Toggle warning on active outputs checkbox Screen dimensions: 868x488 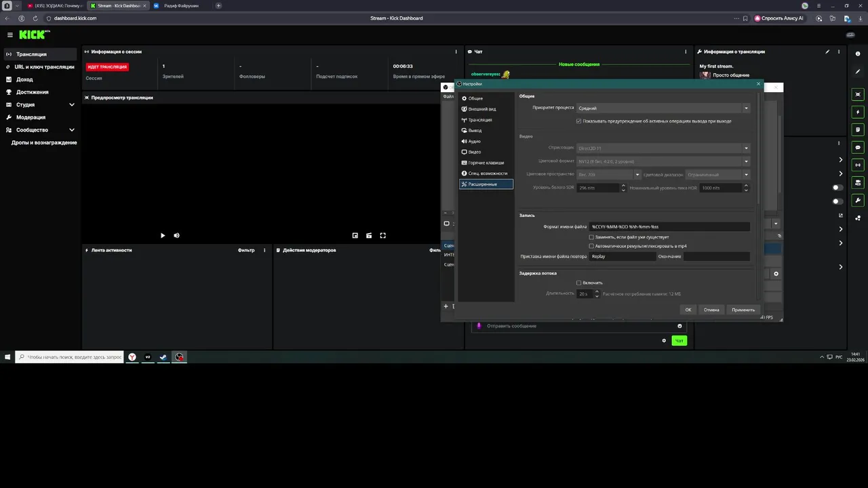pos(578,121)
